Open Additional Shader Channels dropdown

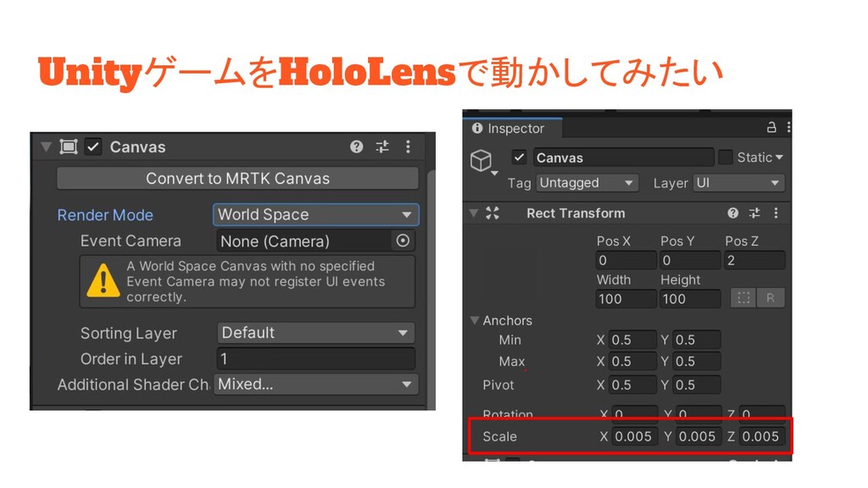pyautogui.click(x=315, y=384)
